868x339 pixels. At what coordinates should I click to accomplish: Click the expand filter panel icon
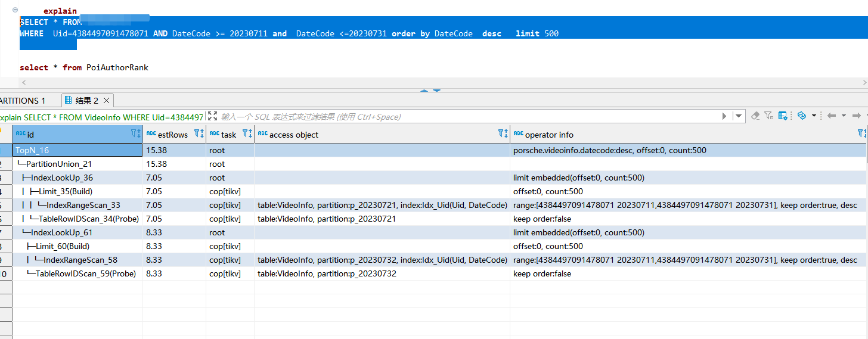click(212, 116)
